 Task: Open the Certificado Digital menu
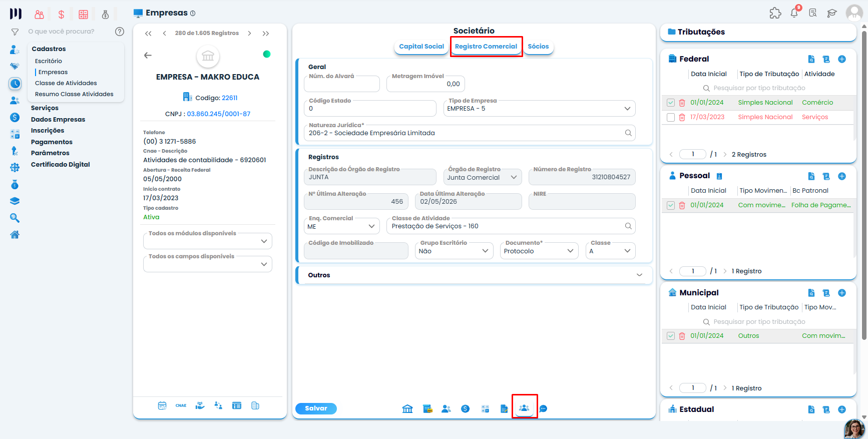tap(61, 165)
